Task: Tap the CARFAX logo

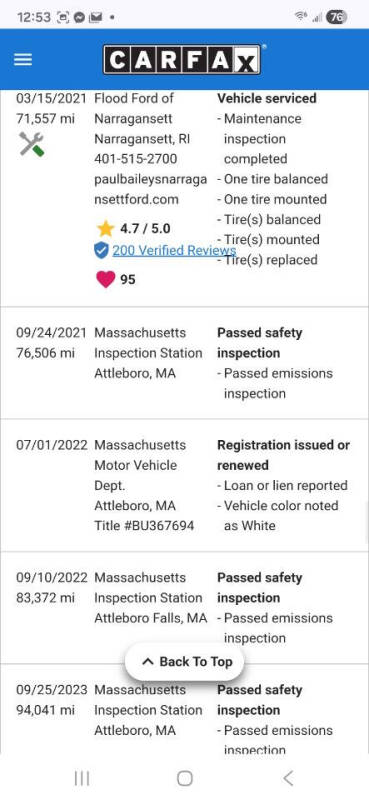Action: tap(182, 60)
